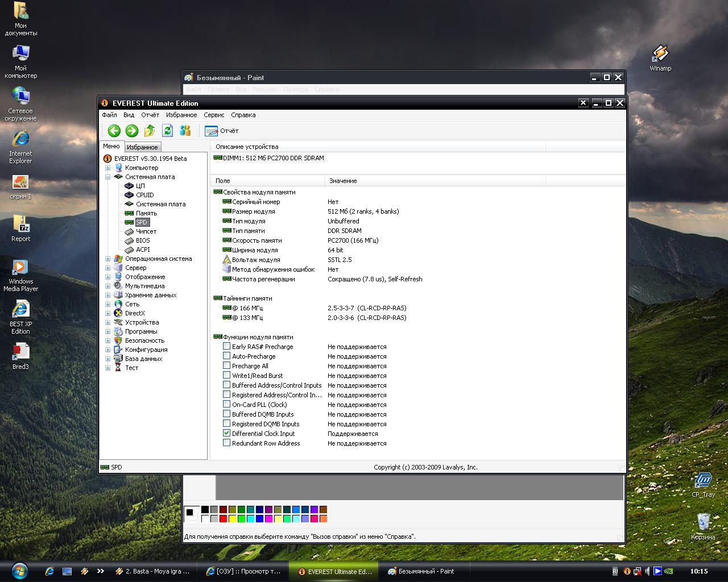The image size is (728, 582).
Task: Select CPUID tree item
Action: coord(145,195)
